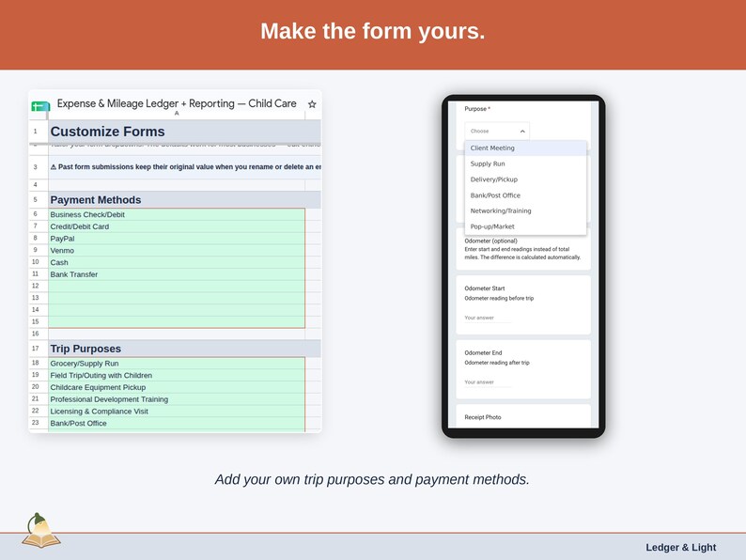Select the Childcare Equipment Pickup cell
The height and width of the screenshot is (560, 746).
[177, 387]
